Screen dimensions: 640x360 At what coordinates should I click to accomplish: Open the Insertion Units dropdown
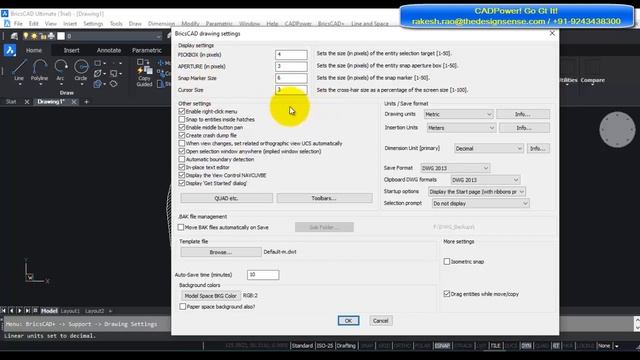point(461,128)
